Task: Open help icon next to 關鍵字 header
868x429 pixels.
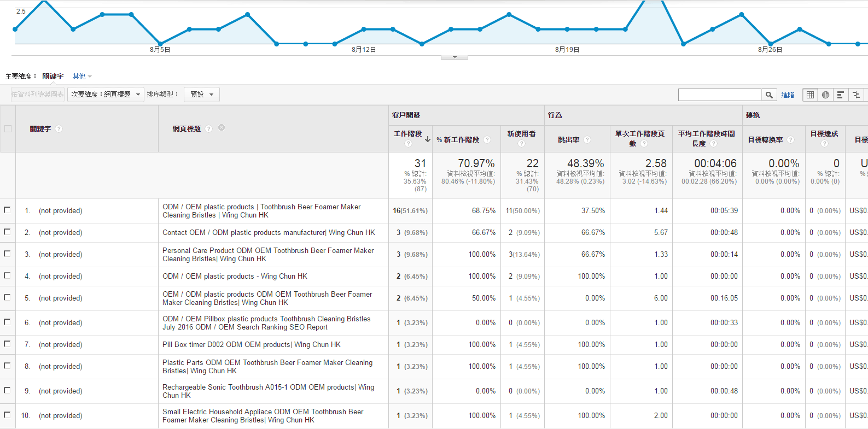Action: [x=59, y=129]
